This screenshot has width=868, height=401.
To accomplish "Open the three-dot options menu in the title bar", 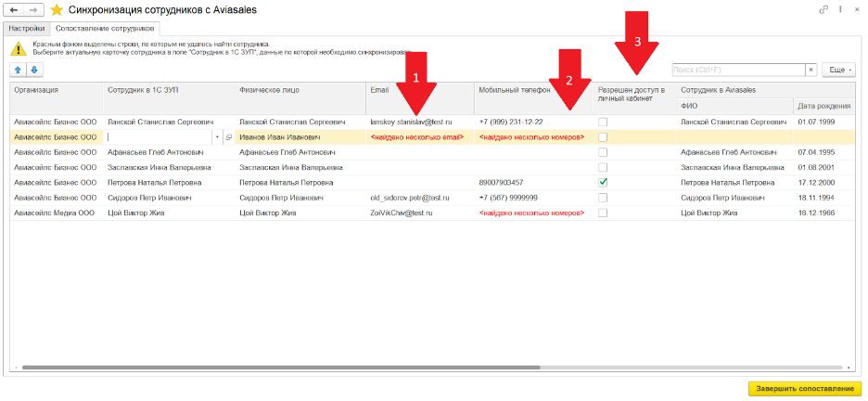I will click(839, 9).
